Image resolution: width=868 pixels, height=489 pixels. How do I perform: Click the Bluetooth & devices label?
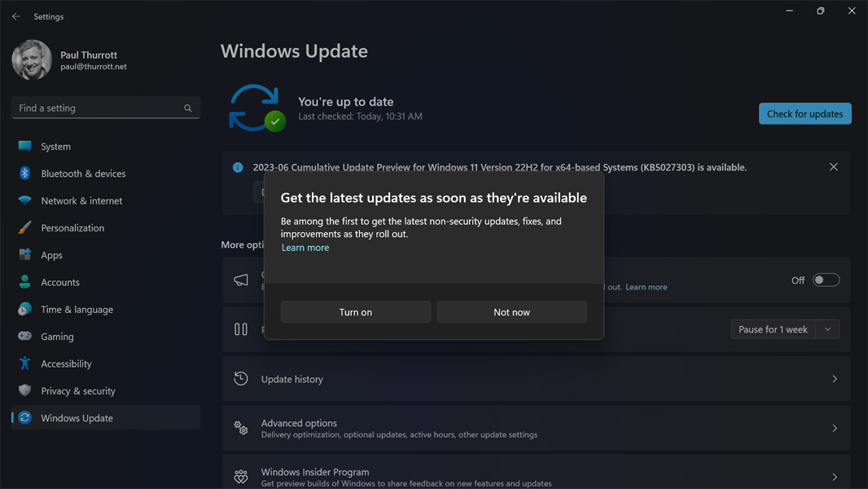tap(83, 174)
